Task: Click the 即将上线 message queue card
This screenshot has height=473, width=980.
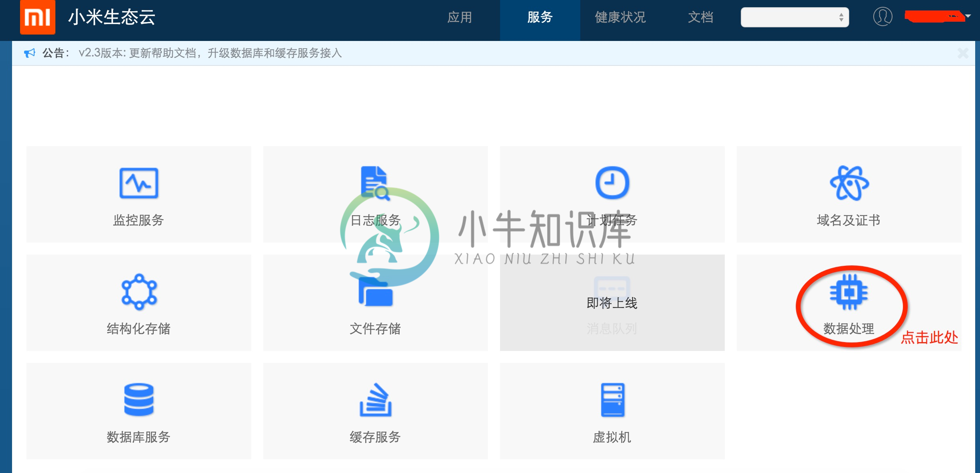Action: coord(612,303)
